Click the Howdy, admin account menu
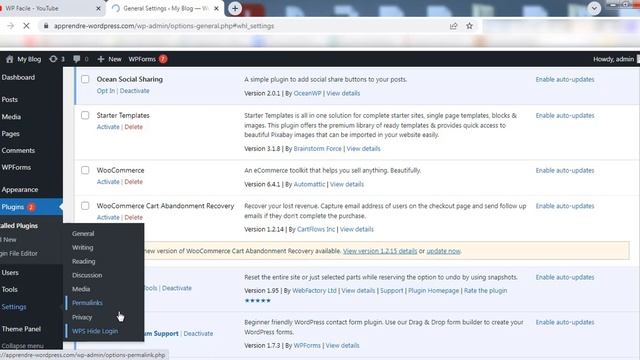 click(613, 59)
